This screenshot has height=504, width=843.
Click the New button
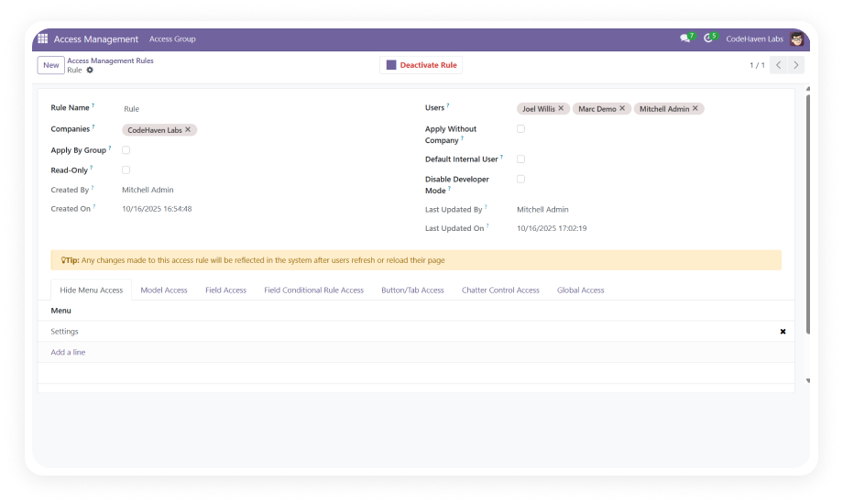(51, 65)
